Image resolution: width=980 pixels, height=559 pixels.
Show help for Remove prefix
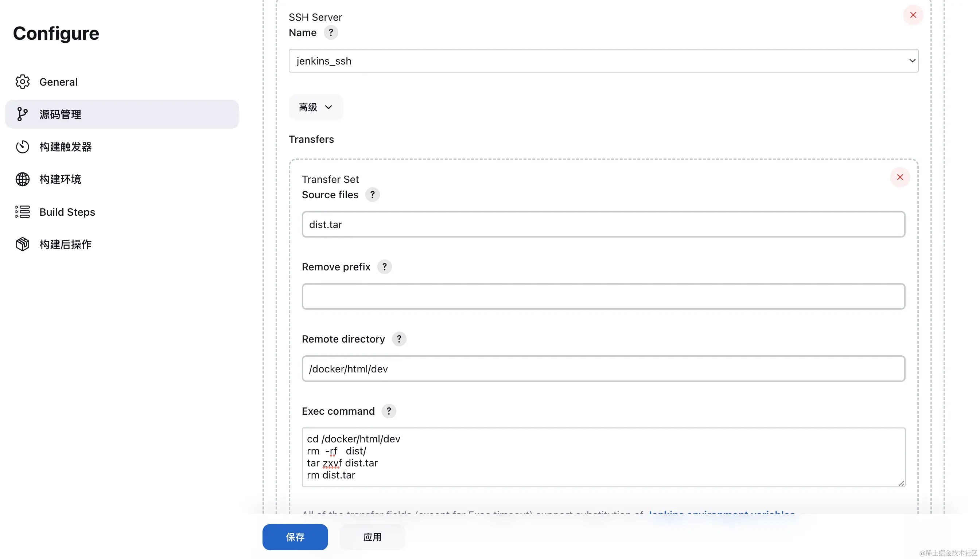(x=384, y=267)
